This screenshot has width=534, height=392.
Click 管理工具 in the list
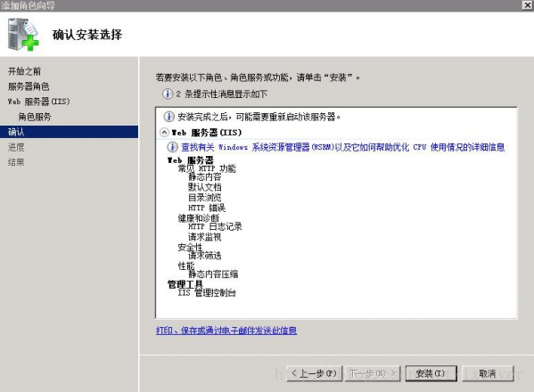click(x=185, y=284)
